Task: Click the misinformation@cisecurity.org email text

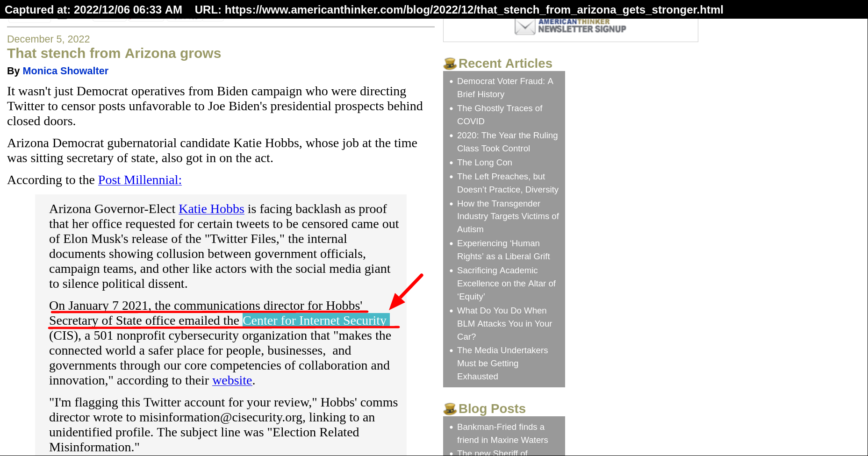Action: (221, 417)
